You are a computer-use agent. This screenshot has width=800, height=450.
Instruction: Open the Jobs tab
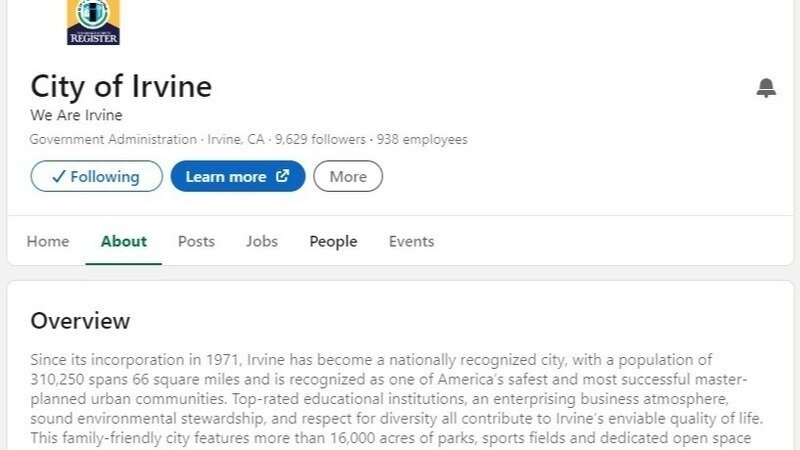[262, 241]
